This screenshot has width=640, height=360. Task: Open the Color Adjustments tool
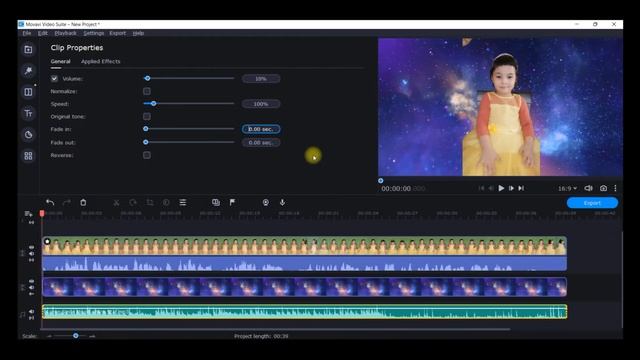click(x=166, y=202)
